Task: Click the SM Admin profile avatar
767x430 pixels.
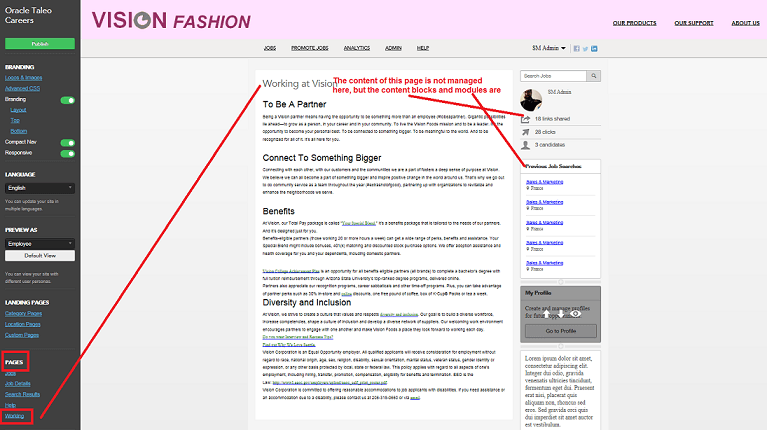Action: (531, 100)
